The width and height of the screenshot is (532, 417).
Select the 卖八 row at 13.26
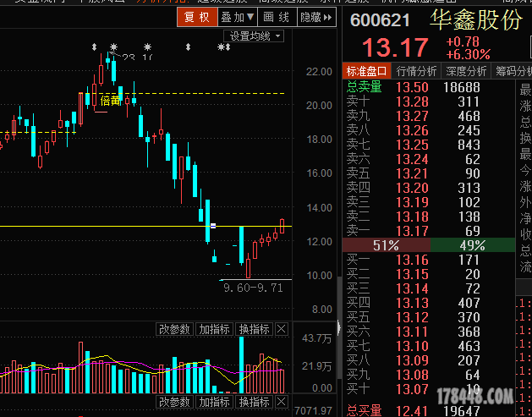(429, 130)
